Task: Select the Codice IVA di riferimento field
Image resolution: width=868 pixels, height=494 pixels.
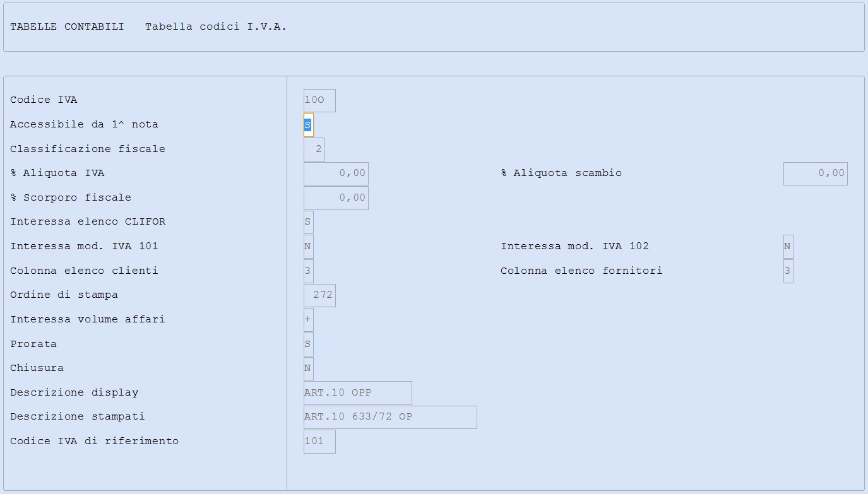Action: pos(319,442)
